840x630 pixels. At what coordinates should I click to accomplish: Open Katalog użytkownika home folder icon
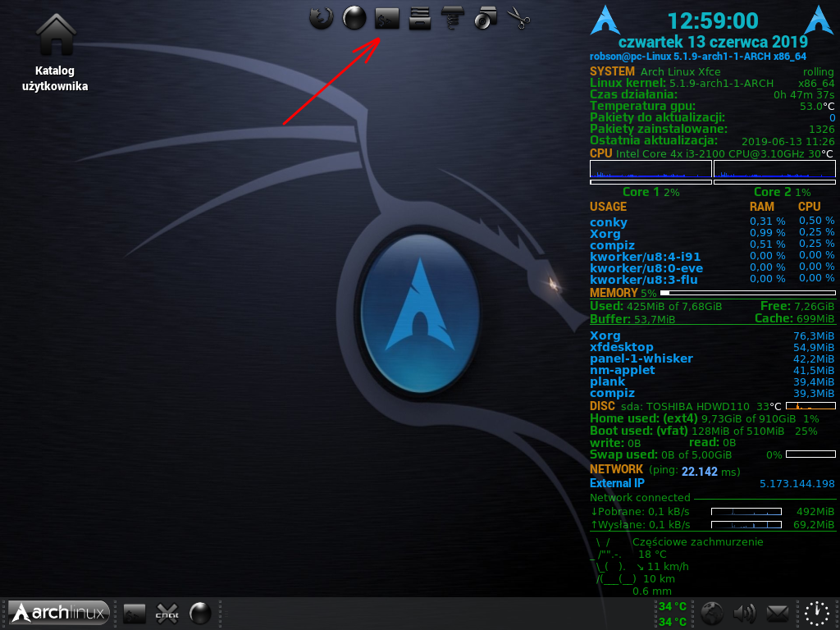pyautogui.click(x=55, y=52)
